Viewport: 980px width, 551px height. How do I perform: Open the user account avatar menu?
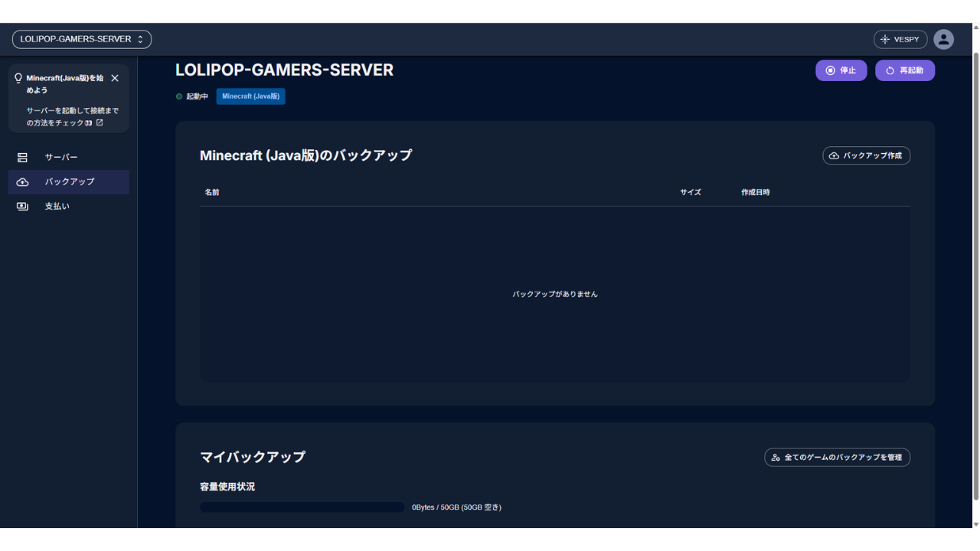[943, 39]
